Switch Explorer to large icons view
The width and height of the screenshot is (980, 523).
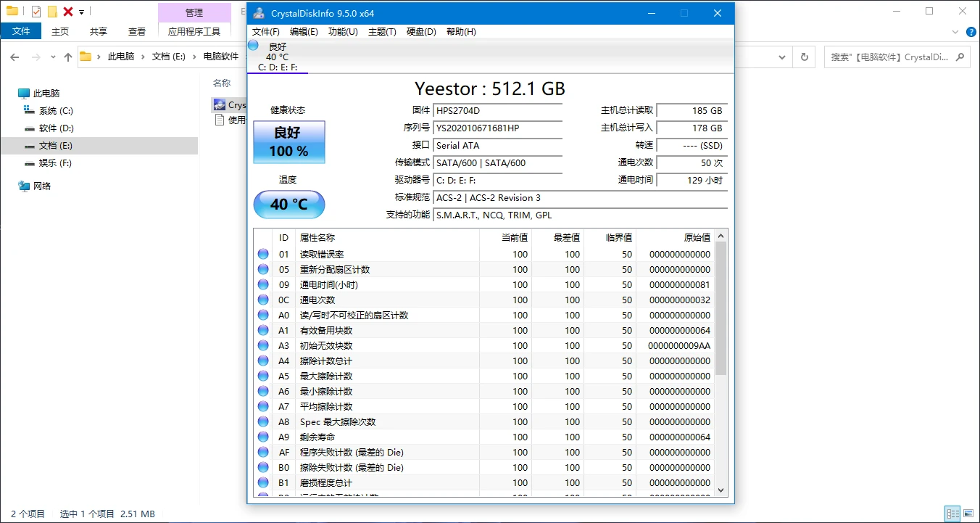[968, 514]
